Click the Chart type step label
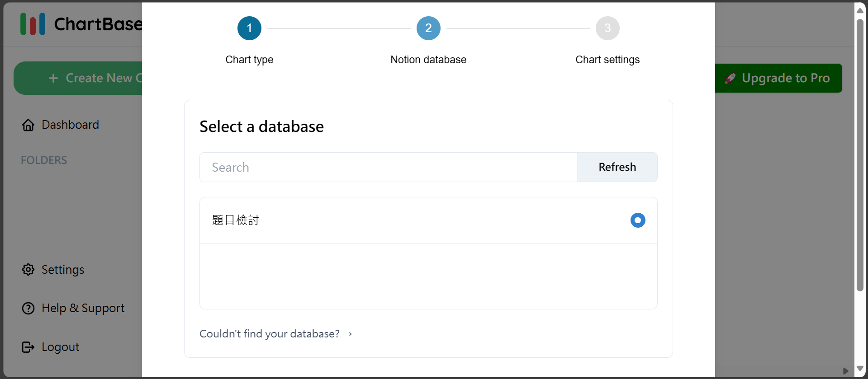 [249, 60]
